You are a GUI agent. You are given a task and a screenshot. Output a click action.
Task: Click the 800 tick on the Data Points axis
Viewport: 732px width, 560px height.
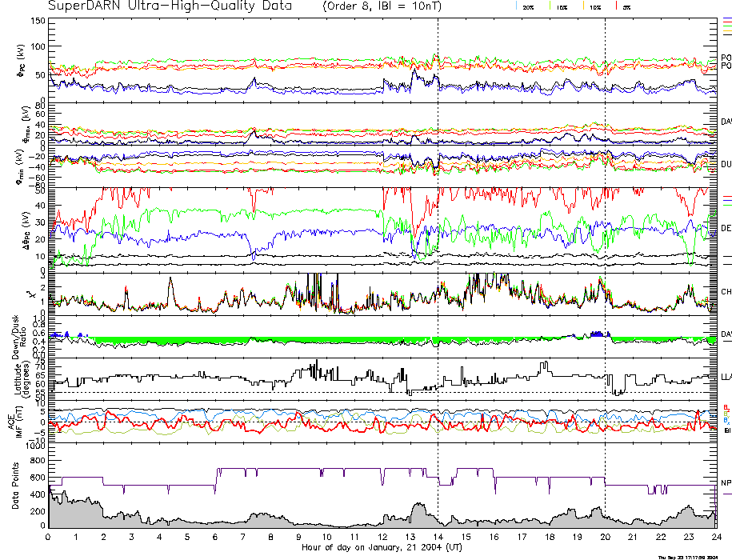click(x=38, y=461)
